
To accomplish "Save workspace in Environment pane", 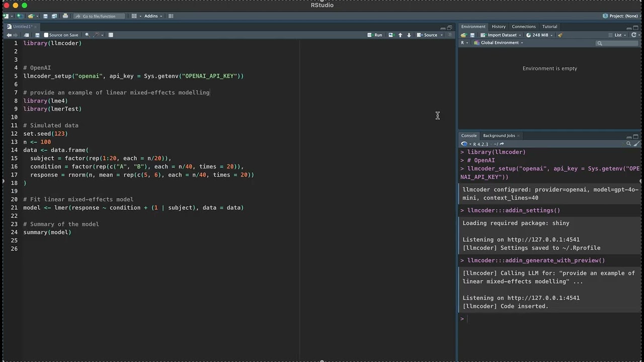I will click(x=472, y=35).
